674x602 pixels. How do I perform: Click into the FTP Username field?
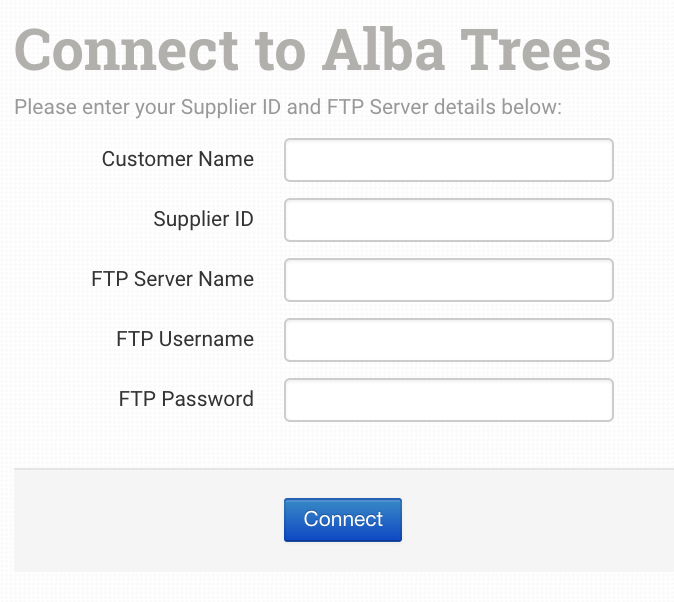448,340
